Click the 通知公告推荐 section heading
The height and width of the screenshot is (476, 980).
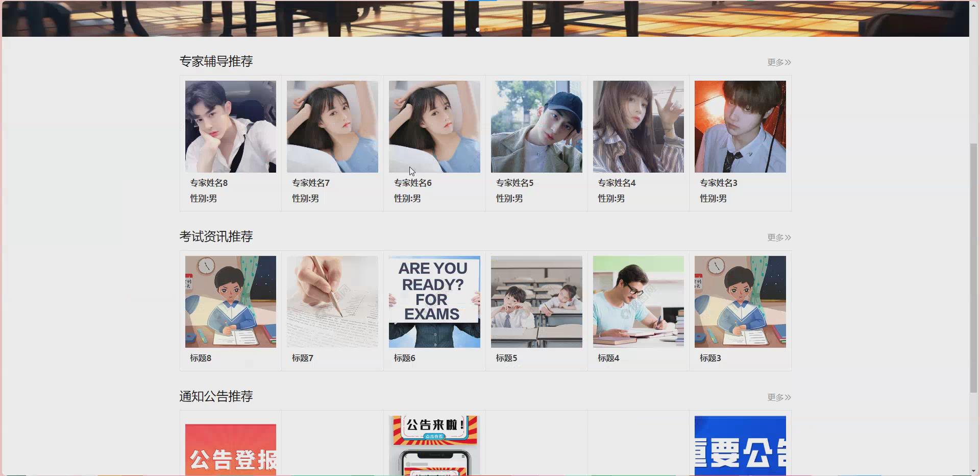coord(216,396)
